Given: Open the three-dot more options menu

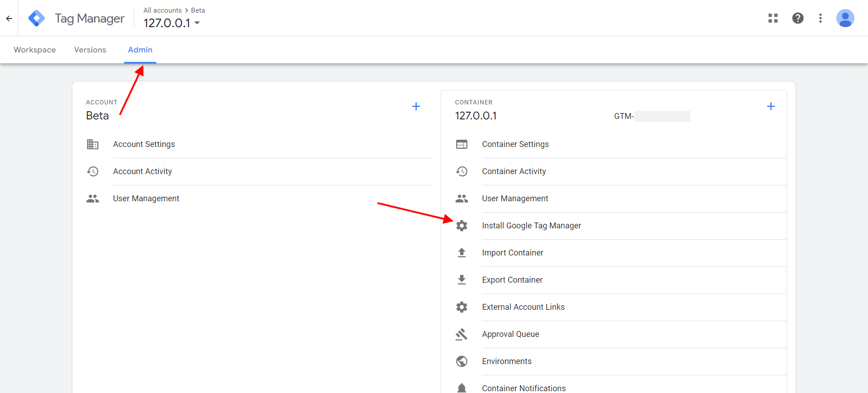Looking at the screenshot, I should (x=821, y=18).
